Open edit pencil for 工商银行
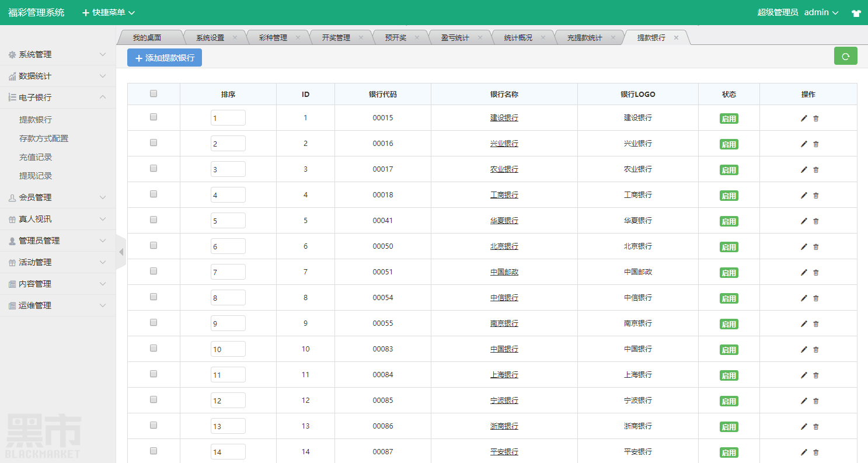 click(x=804, y=196)
